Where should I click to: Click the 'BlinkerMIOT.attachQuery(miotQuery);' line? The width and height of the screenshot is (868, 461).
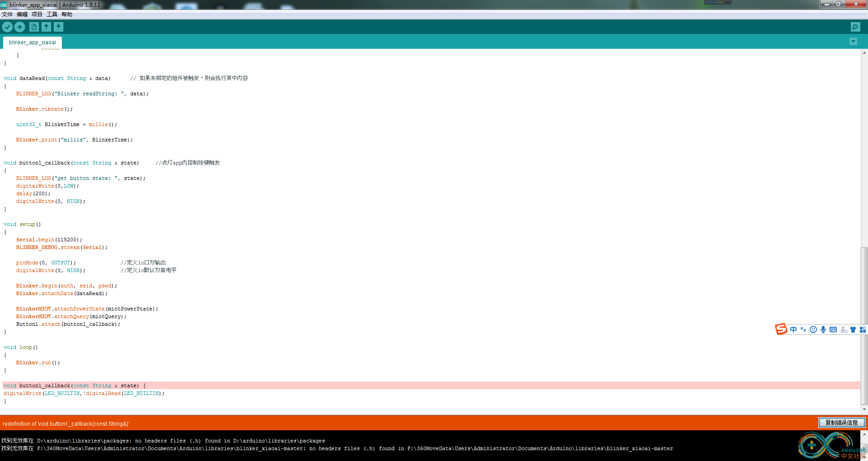point(71,316)
